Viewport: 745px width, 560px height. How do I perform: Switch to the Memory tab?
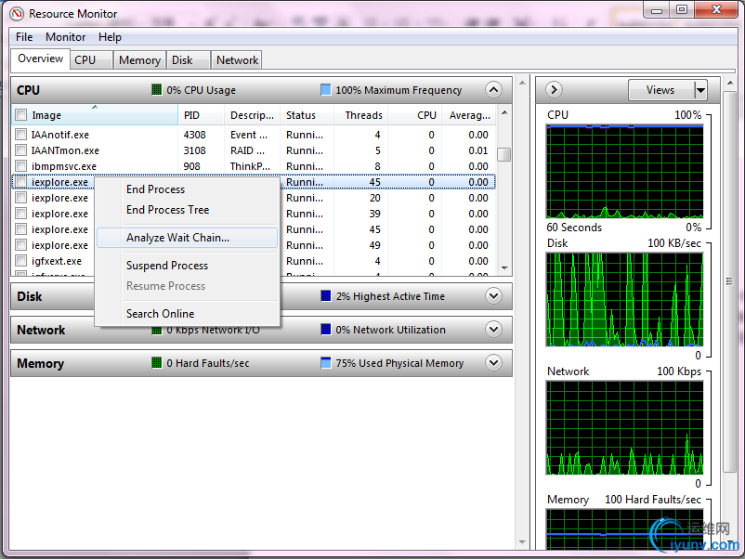click(139, 60)
